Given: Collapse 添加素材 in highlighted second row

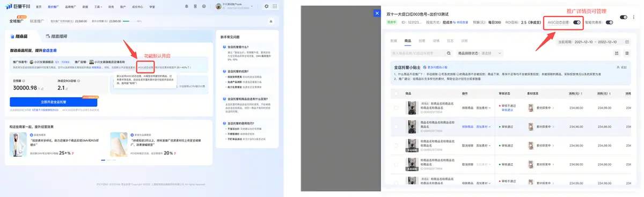Looking at the screenshot, I should coord(483,127).
